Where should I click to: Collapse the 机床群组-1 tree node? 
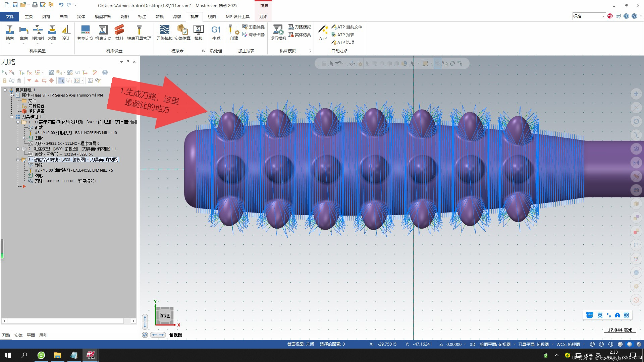tap(5, 90)
